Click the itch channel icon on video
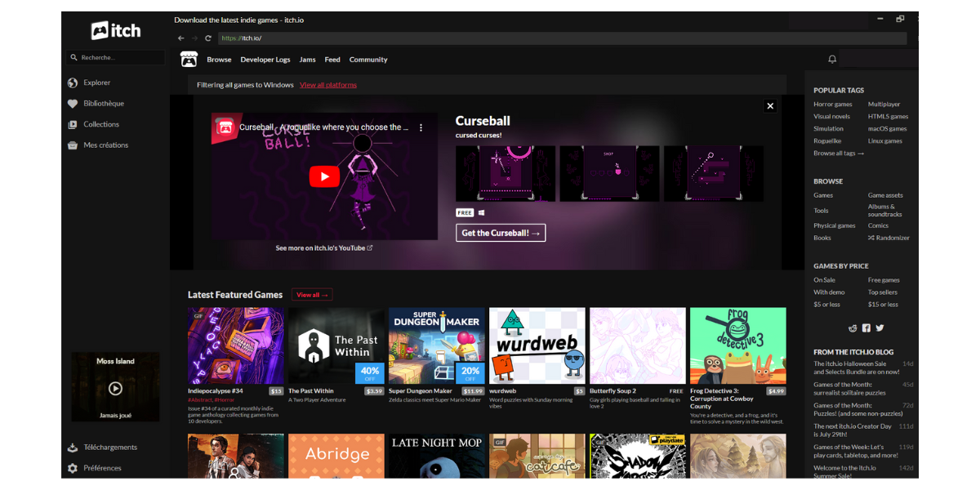 click(225, 127)
